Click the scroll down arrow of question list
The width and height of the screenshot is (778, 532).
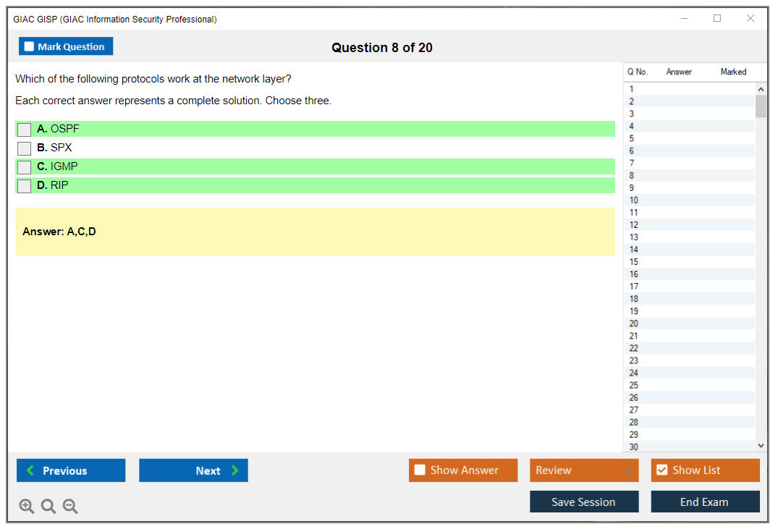(761, 445)
